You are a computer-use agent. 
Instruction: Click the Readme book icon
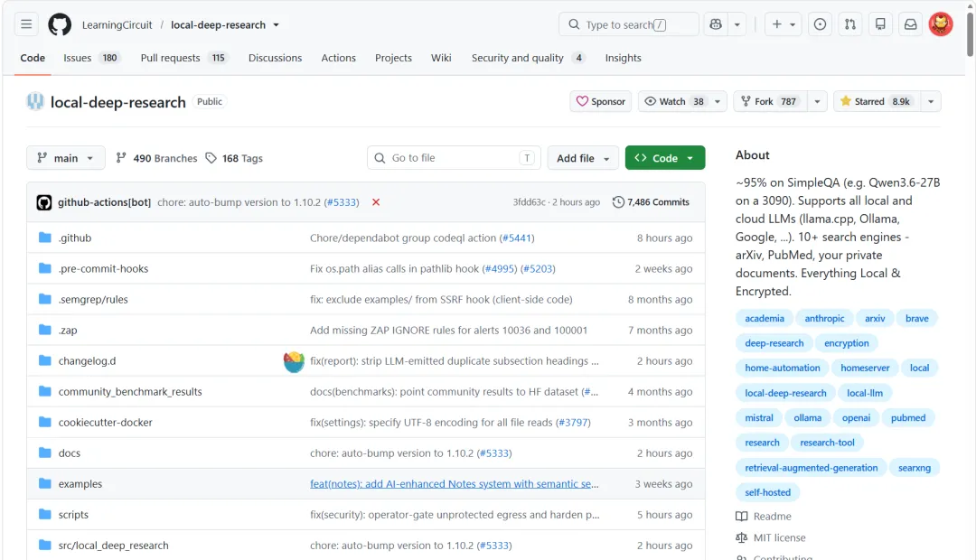pos(741,517)
